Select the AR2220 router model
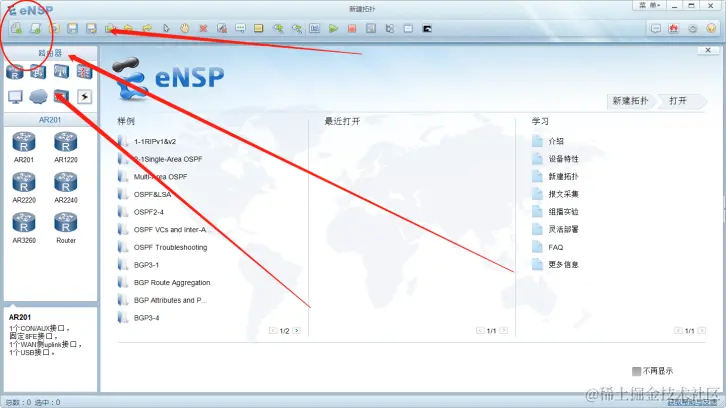This screenshot has height=408, width=726. (24, 188)
